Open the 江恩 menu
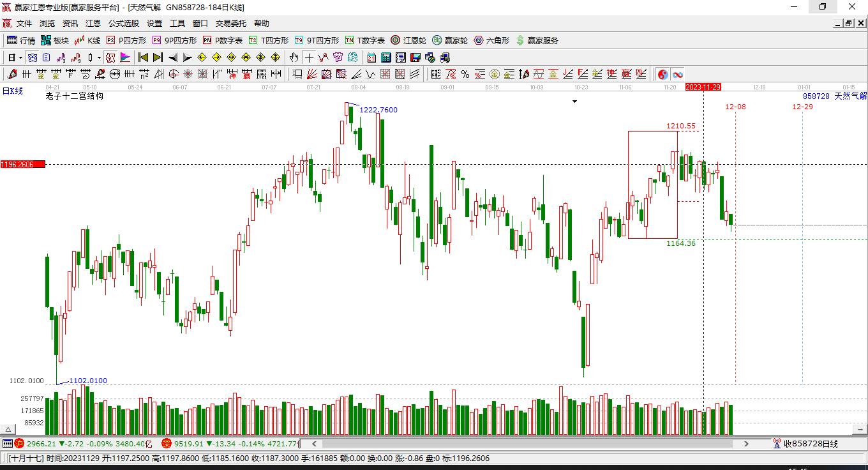The image size is (868, 470). (x=93, y=24)
